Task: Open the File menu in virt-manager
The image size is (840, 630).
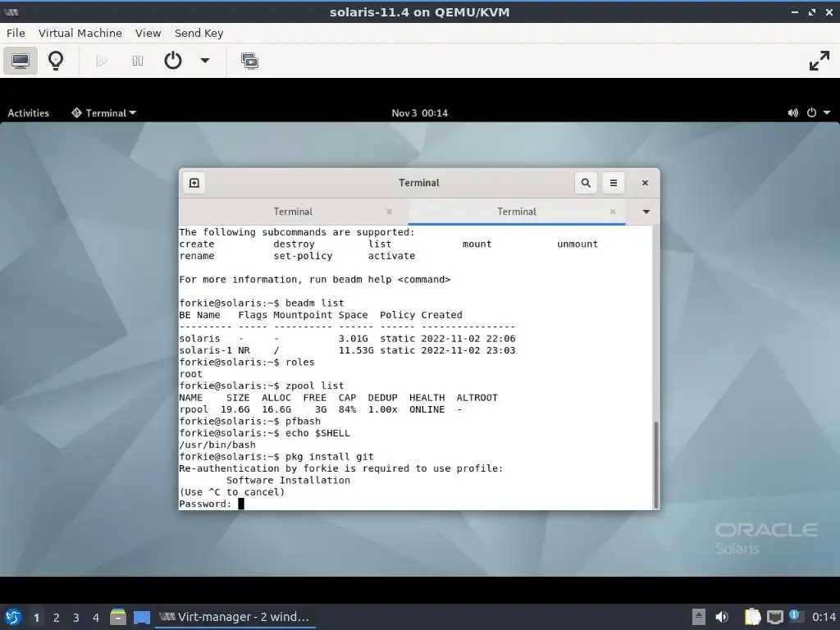Action: pos(16,33)
